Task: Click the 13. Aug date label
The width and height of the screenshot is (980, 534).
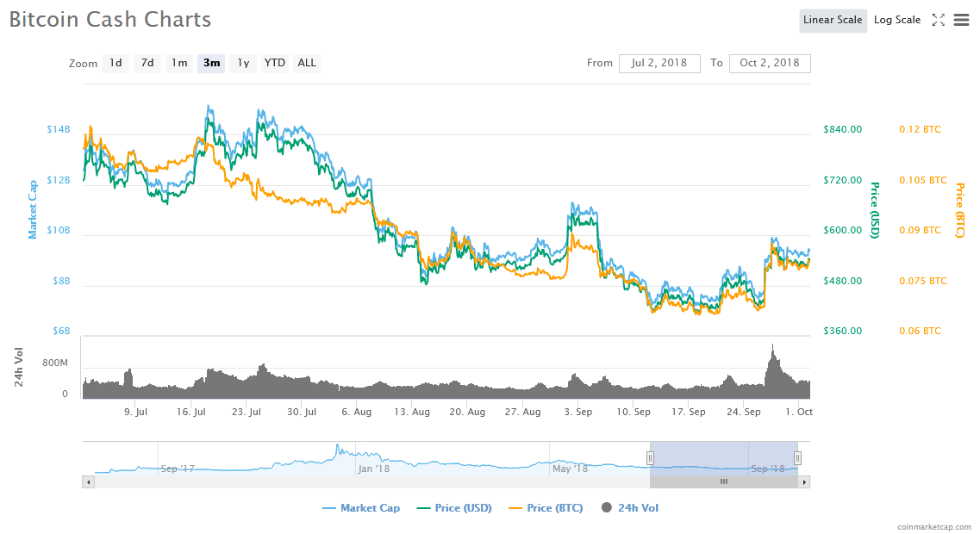Action: click(412, 412)
